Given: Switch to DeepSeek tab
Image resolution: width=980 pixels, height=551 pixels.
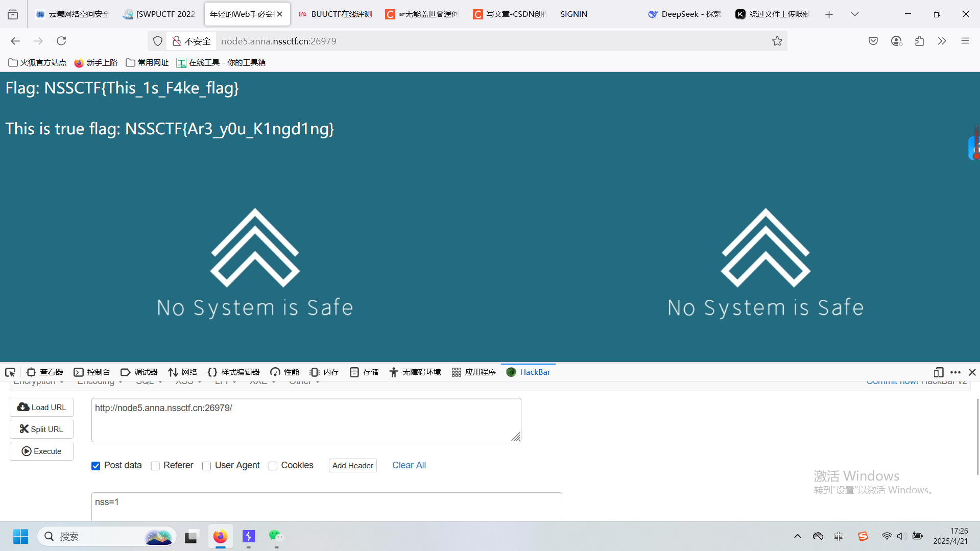Looking at the screenshot, I should [x=685, y=14].
